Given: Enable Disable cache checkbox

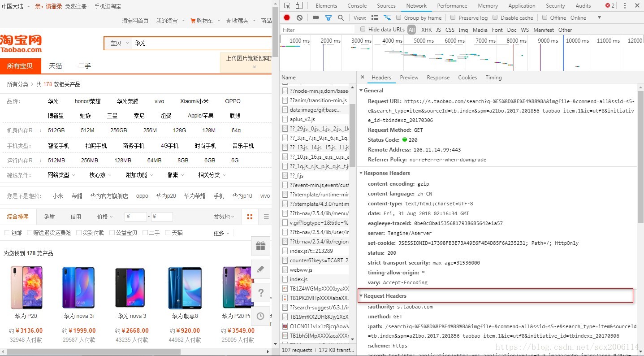Looking at the screenshot, I should point(495,17).
